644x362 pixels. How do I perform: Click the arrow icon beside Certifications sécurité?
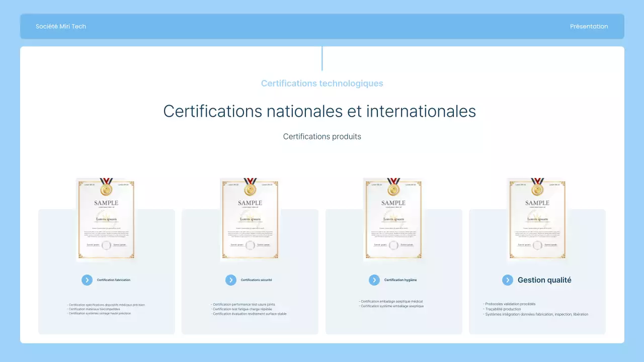coord(231,280)
